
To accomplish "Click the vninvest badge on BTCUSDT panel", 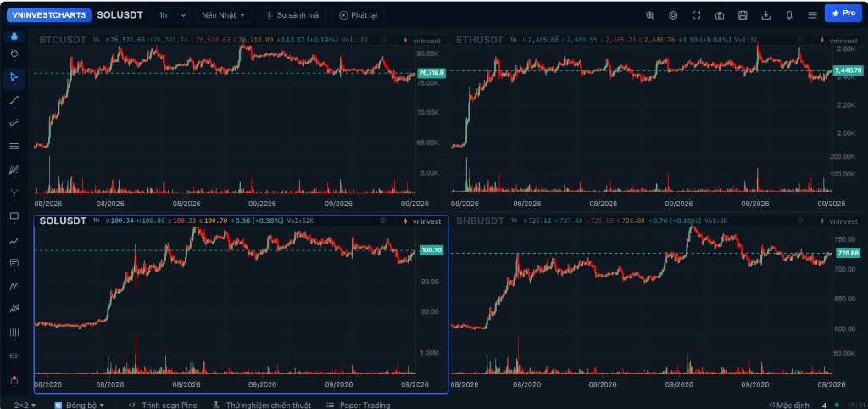I will [x=422, y=41].
